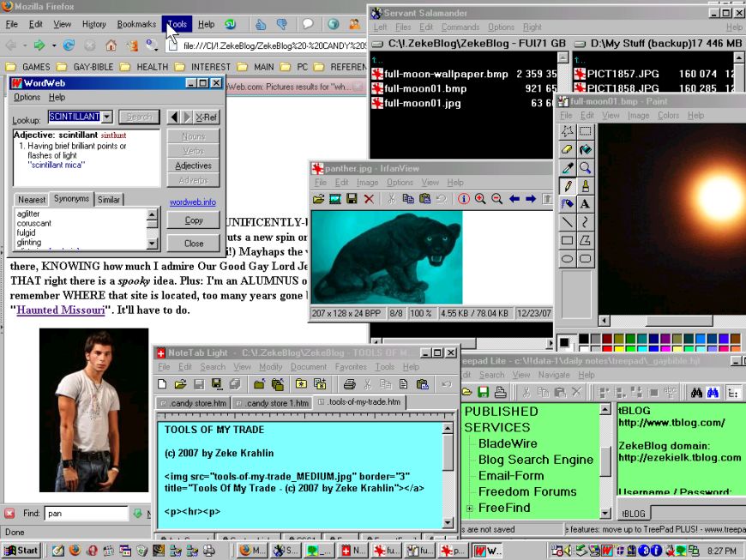The image size is (746, 560).
Task: Select the Blog Search Engine node in TreePad
Action: click(x=536, y=460)
